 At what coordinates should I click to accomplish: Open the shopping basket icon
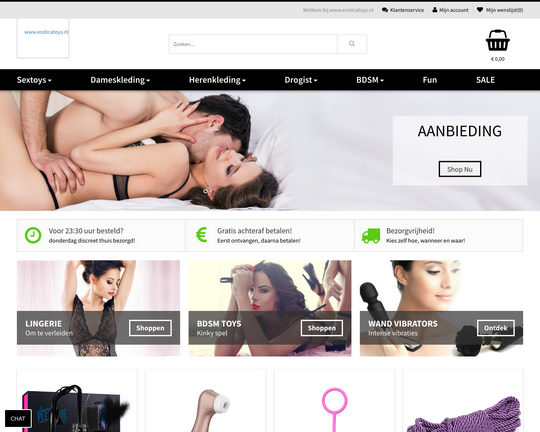(498, 40)
